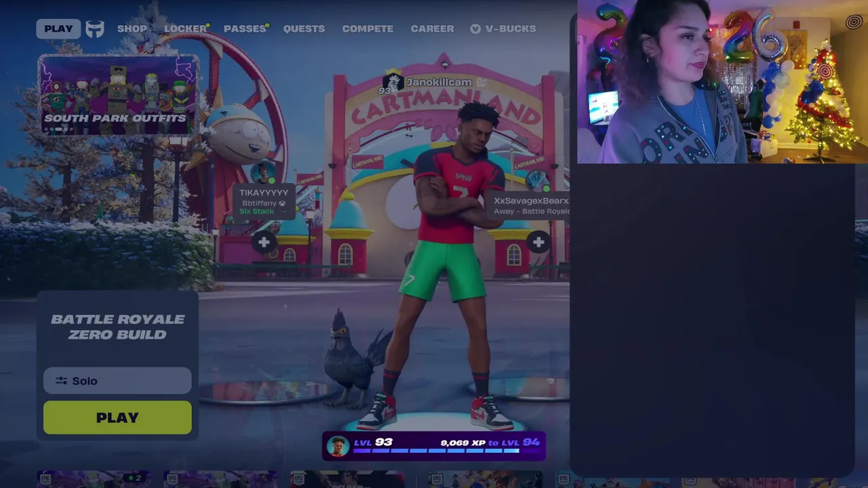Click the XxSavagexBearx friend avatar
Viewport: 868px width, 488px height.
click(x=537, y=180)
